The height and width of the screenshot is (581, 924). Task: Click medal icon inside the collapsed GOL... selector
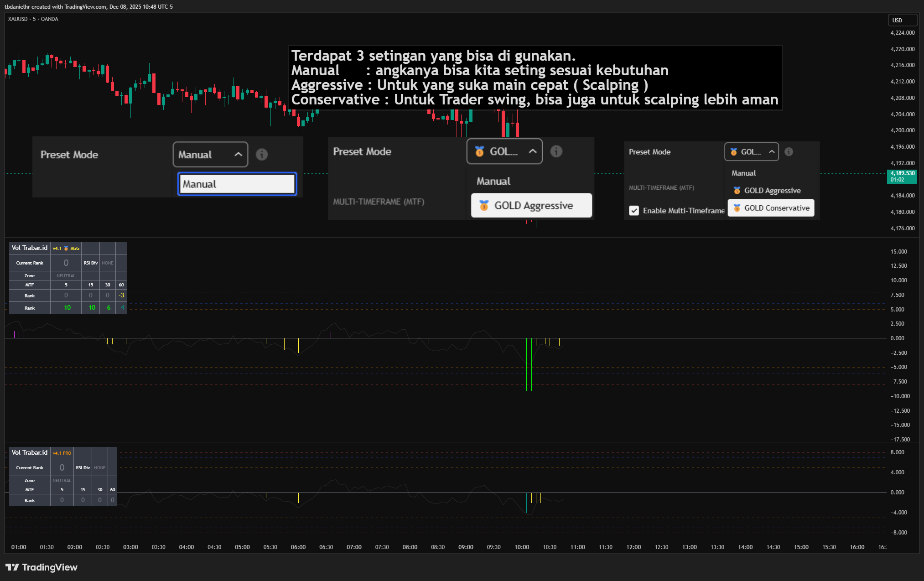pos(479,151)
